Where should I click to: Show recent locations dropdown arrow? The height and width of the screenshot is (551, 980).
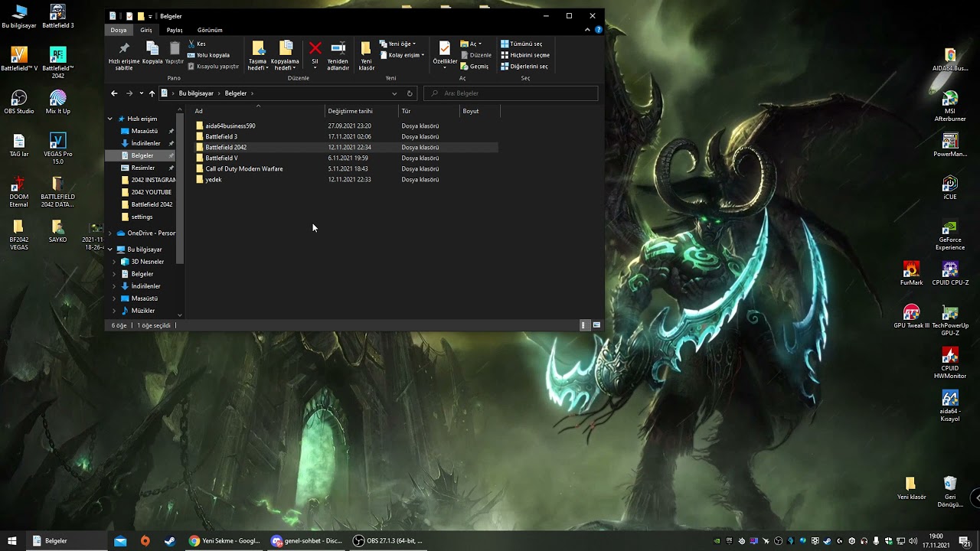[140, 93]
